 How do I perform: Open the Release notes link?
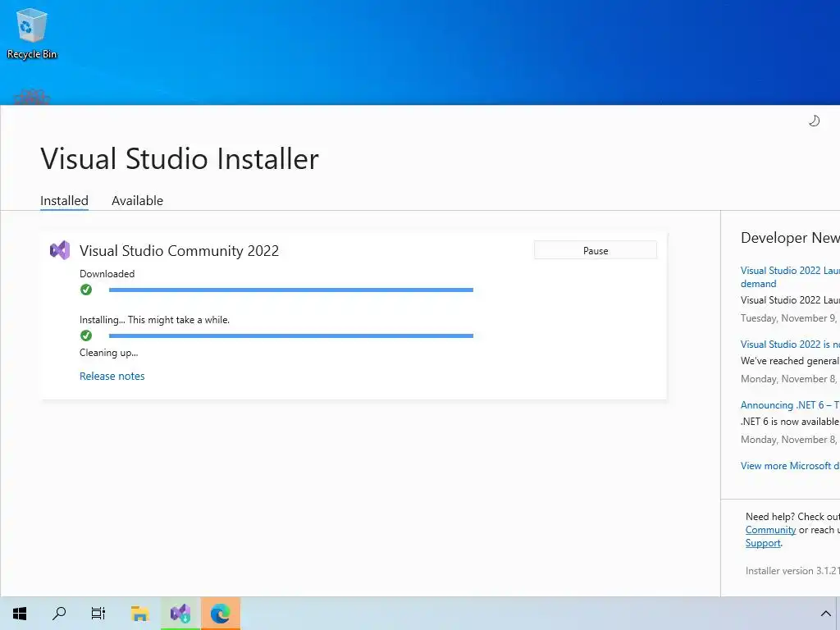(x=112, y=376)
